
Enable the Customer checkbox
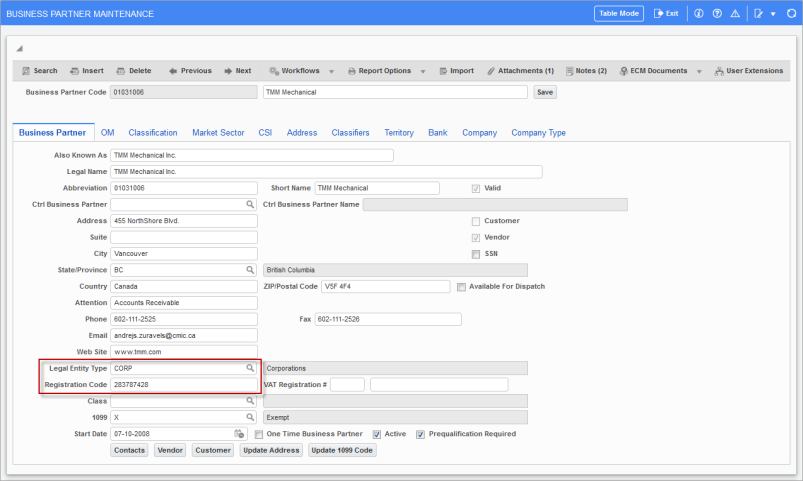pyautogui.click(x=476, y=221)
